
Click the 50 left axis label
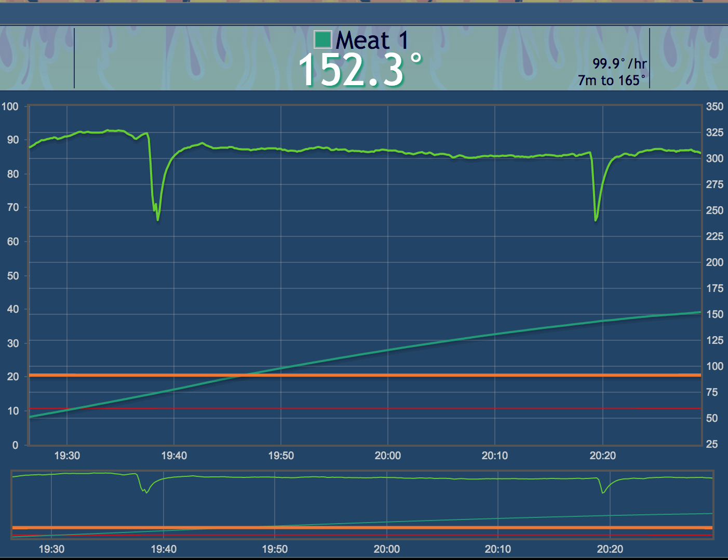tap(12, 276)
